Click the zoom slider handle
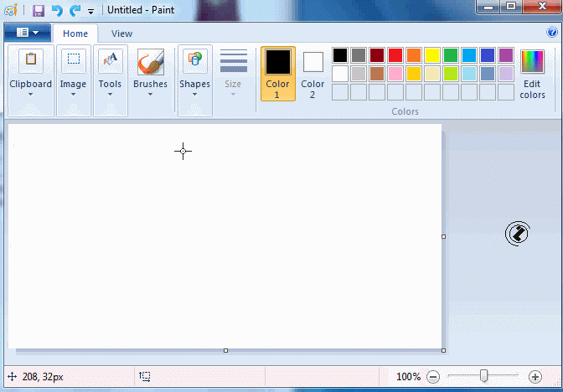Screen dimensions: 563x392 pyautogui.click(x=483, y=377)
